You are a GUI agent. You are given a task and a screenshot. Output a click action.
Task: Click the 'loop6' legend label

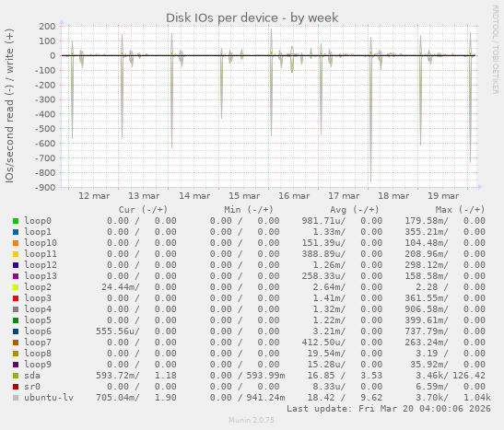point(38,331)
